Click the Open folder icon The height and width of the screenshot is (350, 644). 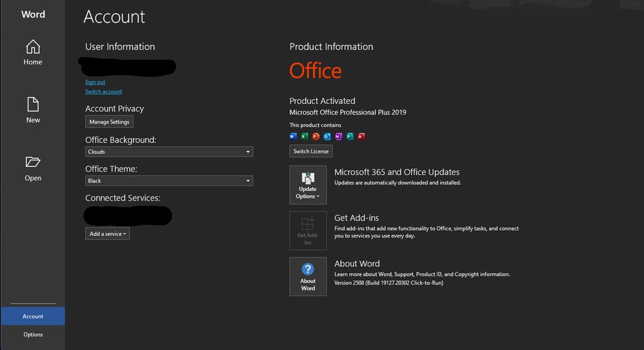(33, 162)
